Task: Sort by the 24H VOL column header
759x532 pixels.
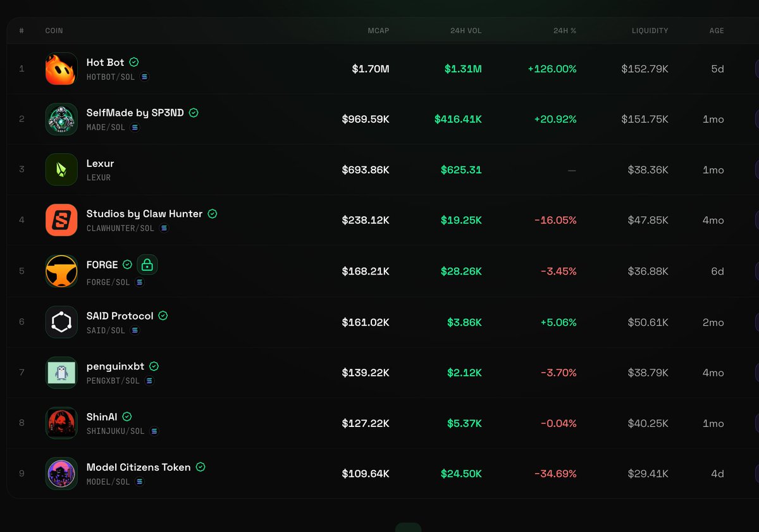Action: tap(466, 30)
